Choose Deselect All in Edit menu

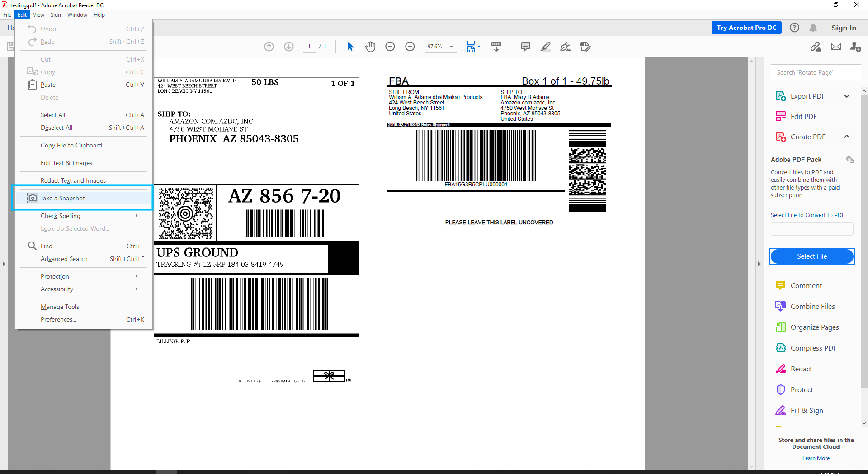point(84,128)
